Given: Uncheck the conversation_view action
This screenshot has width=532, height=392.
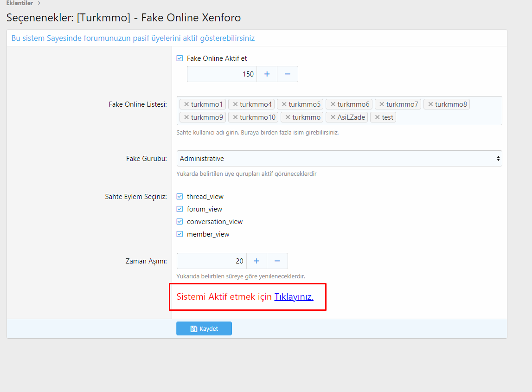Looking at the screenshot, I should (x=180, y=222).
